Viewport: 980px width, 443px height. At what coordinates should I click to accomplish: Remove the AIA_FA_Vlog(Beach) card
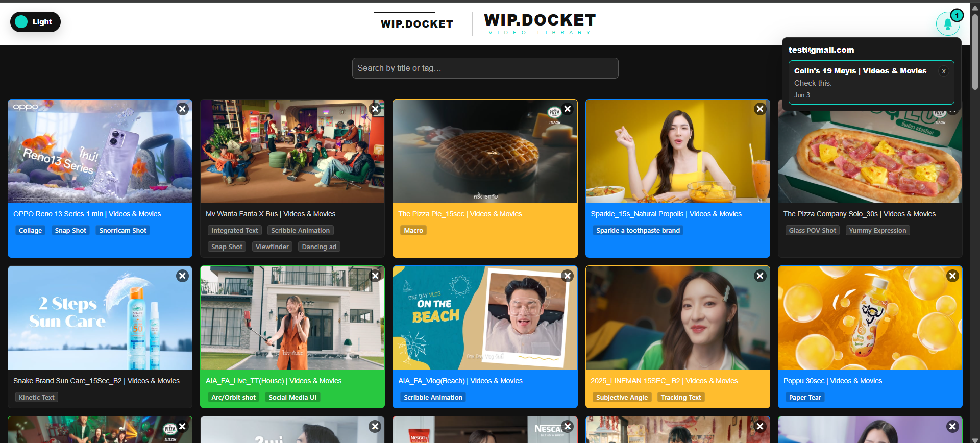(x=567, y=276)
